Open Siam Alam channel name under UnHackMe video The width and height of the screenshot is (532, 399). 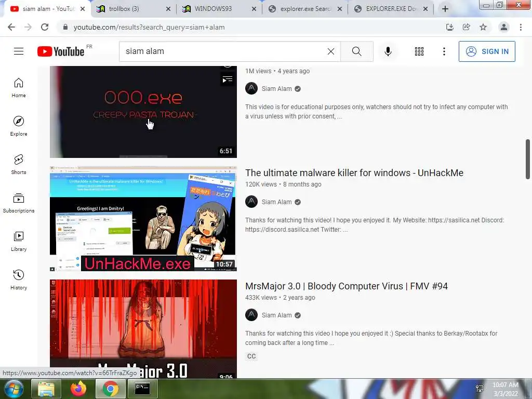[x=276, y=202]
